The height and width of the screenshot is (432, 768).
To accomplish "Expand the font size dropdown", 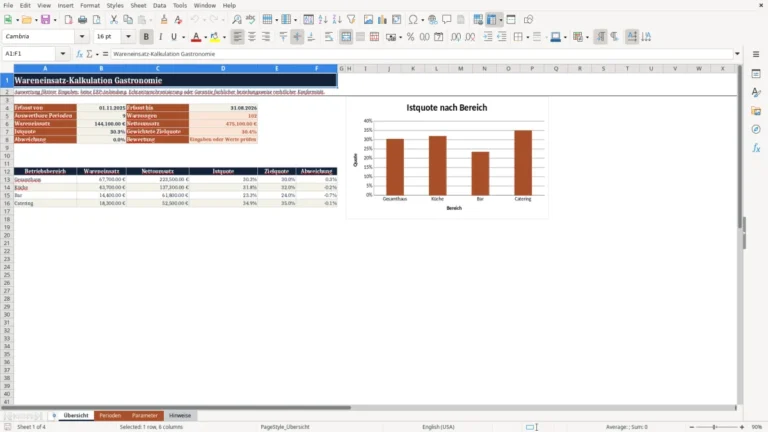I will 128,36.
